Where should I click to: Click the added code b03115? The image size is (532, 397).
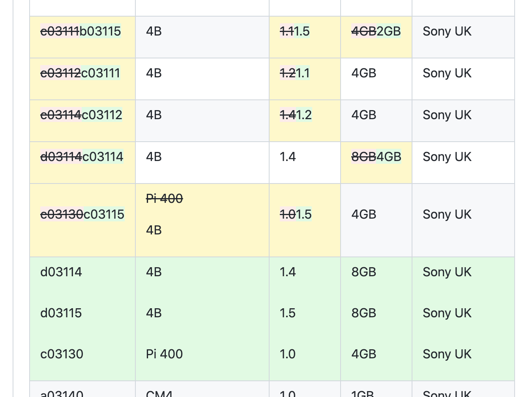click(x=101, y=31)
